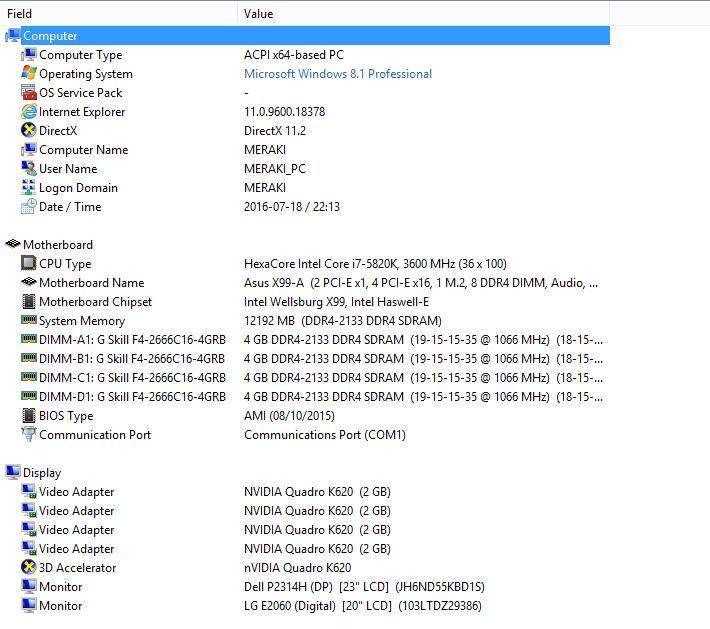The height and width of the screenshot is (629, 710).
Task: Select the CPU Type field label
Action: point(65,264)
